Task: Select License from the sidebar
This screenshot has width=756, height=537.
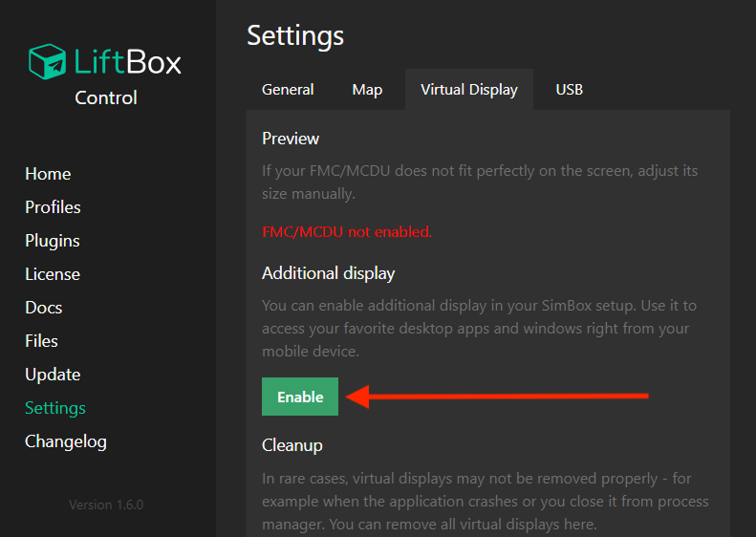Action: pos(53,274)
